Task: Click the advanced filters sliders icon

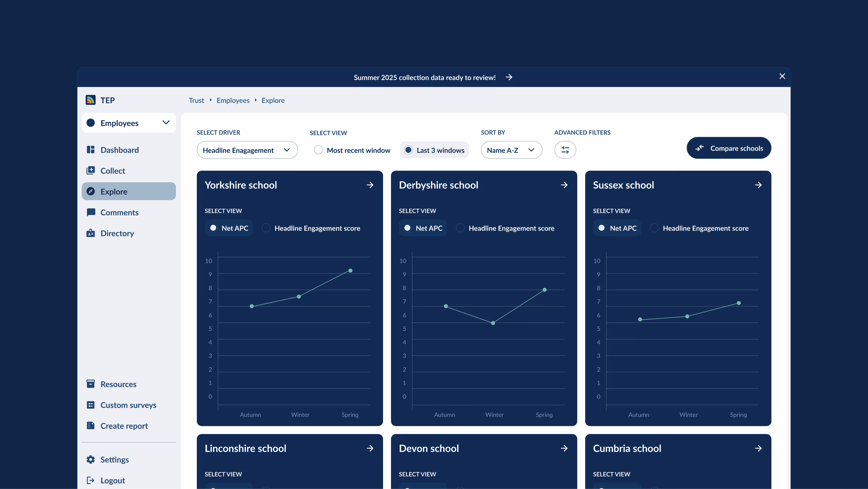Action: 565,150
